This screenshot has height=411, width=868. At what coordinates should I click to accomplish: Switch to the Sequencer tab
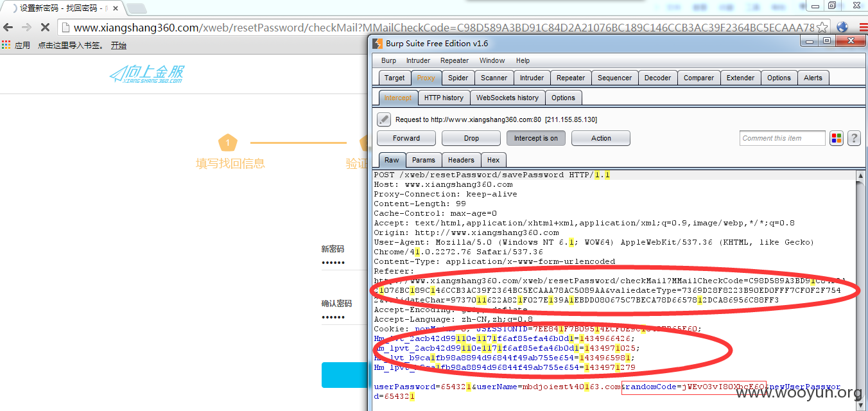(x=614, y=78)
